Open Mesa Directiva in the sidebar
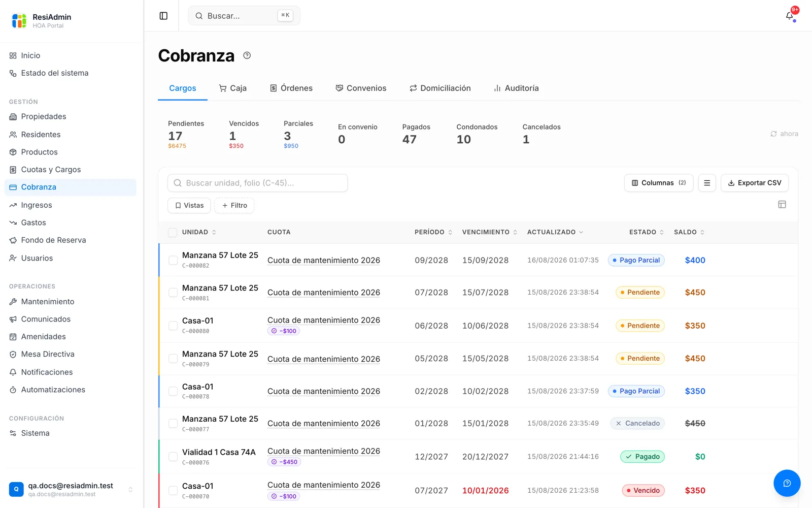 click(71, 354)
